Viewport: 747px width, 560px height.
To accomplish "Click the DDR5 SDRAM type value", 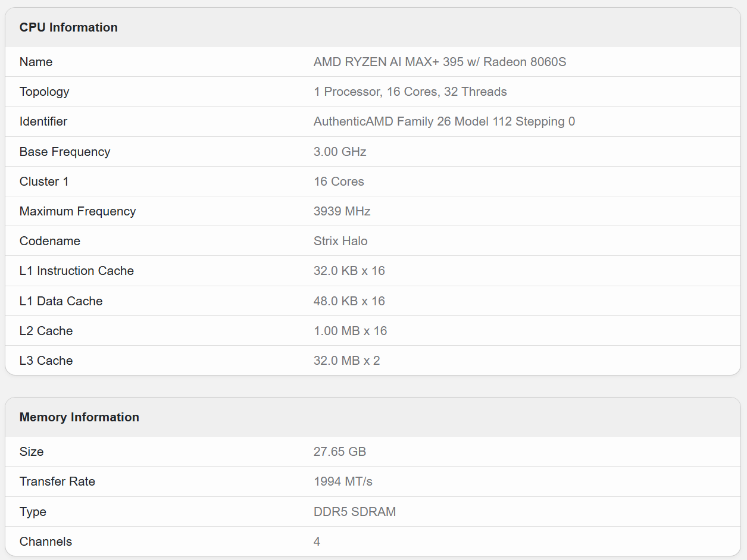I will [354, 512].
